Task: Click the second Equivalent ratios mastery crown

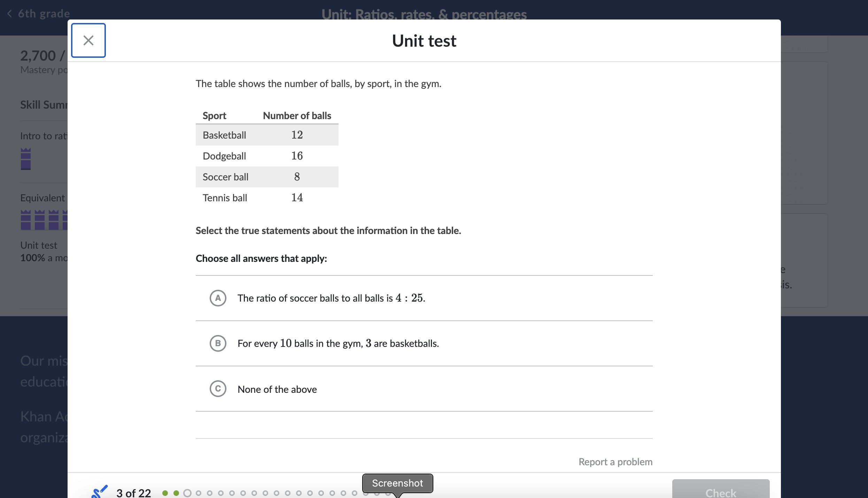Action: pyautogui.click(x=40, y=220)
